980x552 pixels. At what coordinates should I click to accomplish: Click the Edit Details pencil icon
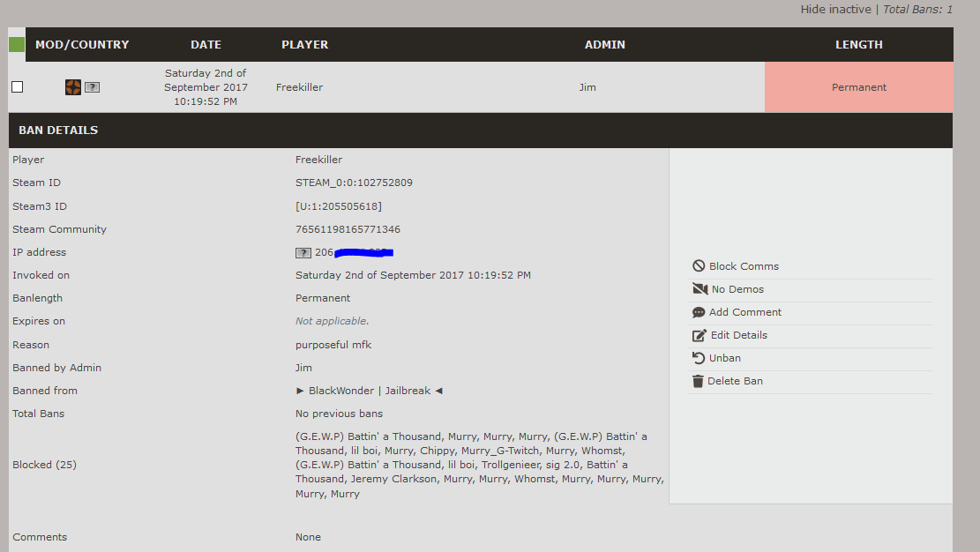coord(699,335)
